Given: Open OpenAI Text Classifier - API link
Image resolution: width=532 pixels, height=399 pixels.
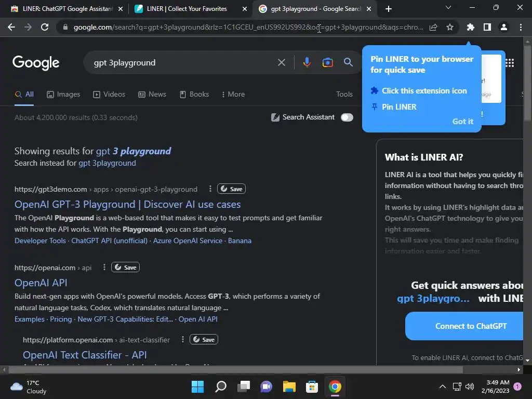Looking at the screenshot, I should [x=85, y=355].
